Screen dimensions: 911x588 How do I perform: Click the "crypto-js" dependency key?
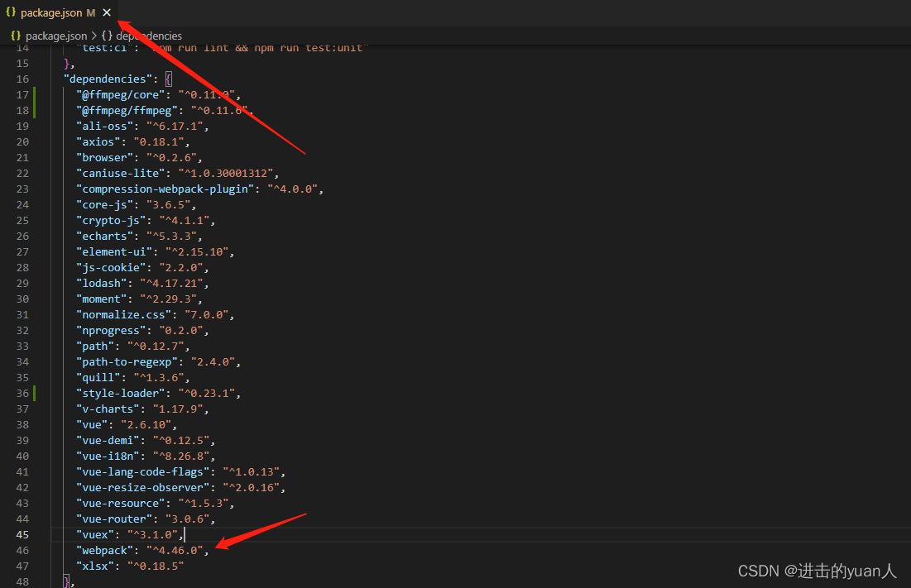point(111,220)
